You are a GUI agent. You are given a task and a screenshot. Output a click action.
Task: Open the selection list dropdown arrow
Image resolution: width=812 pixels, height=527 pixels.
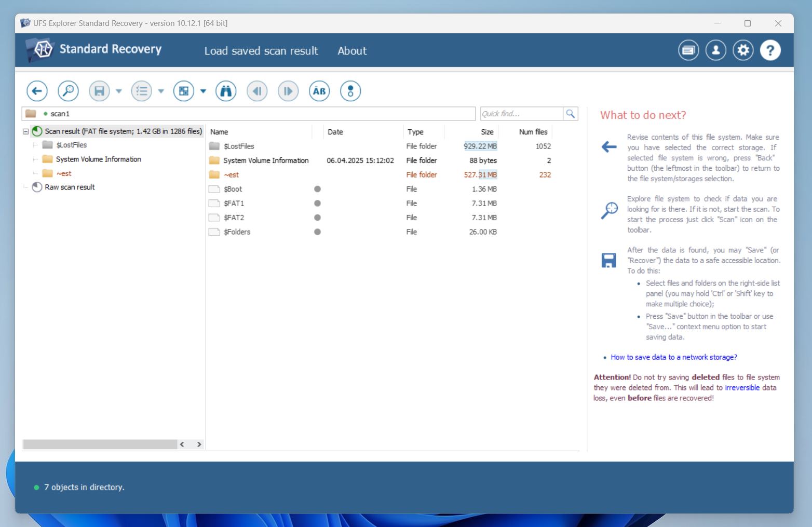tap(161, 91)
